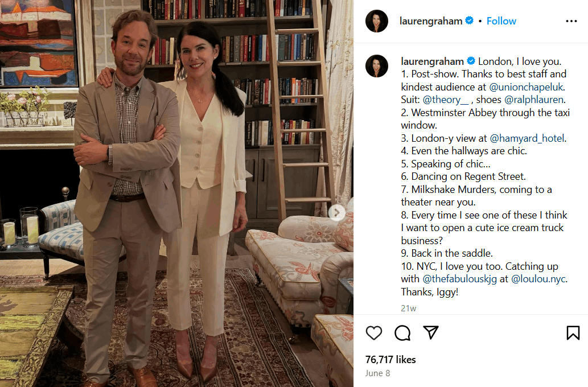Open the @thefabulouskjg profile link

coord(460,279)
